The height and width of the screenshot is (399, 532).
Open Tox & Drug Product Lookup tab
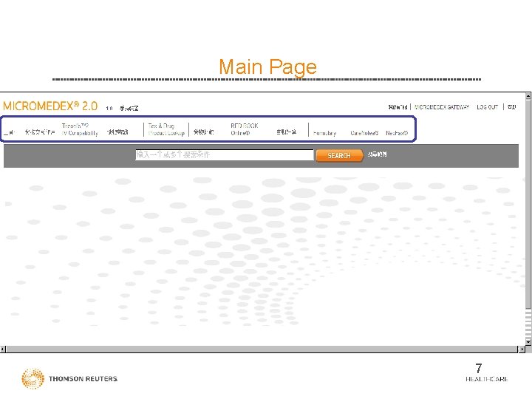point(166,129)
